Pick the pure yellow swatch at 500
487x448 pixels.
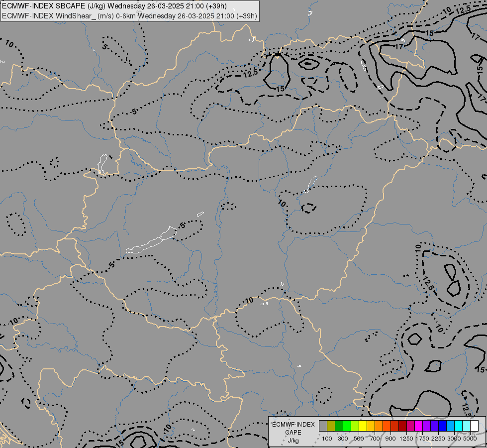[x=363, y=426]
